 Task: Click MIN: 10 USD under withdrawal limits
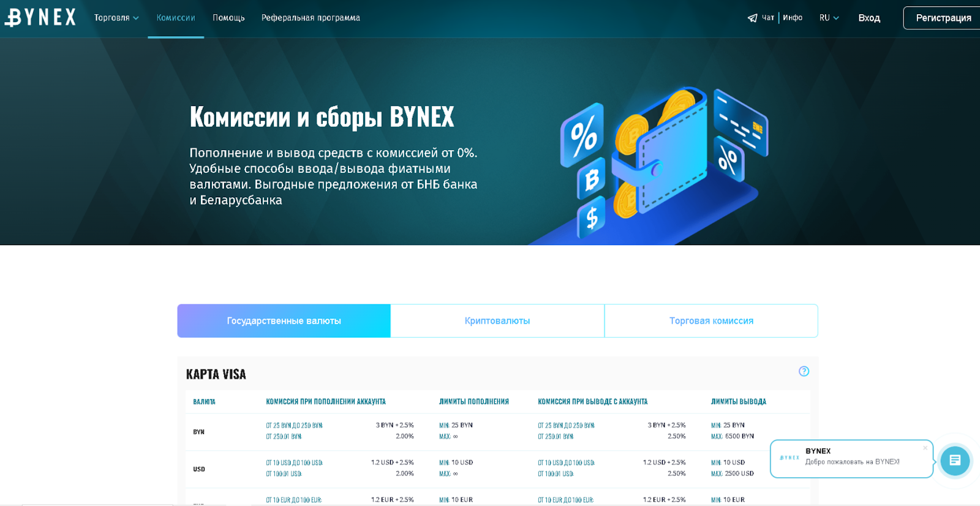click(x=728, y=463)
